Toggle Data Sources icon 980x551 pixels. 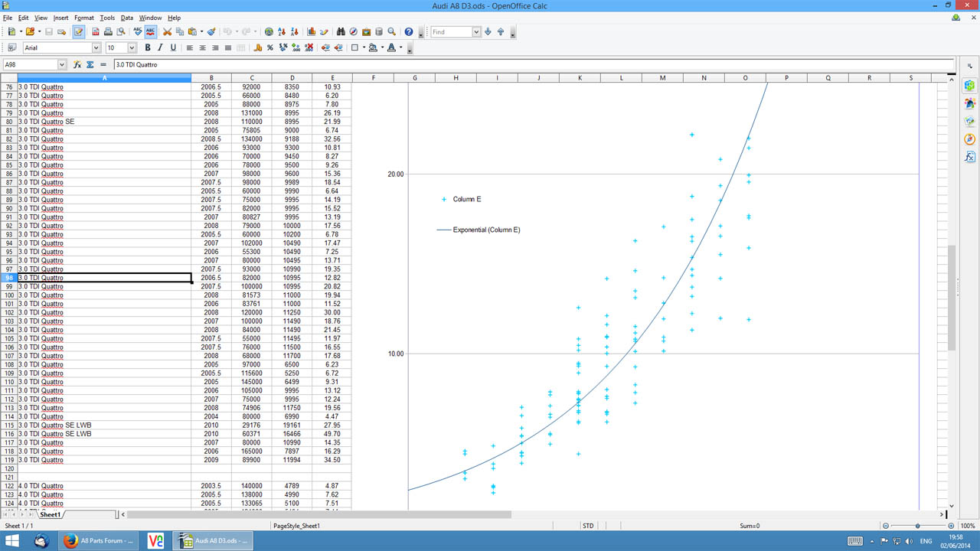point(378,32)
